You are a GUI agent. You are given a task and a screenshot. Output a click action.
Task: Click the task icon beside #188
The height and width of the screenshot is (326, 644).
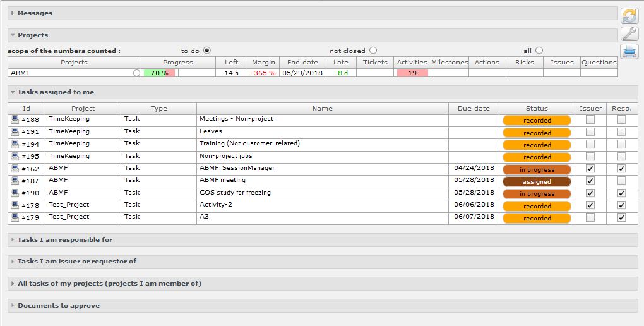pyautogui.click(x=15, y=119)
